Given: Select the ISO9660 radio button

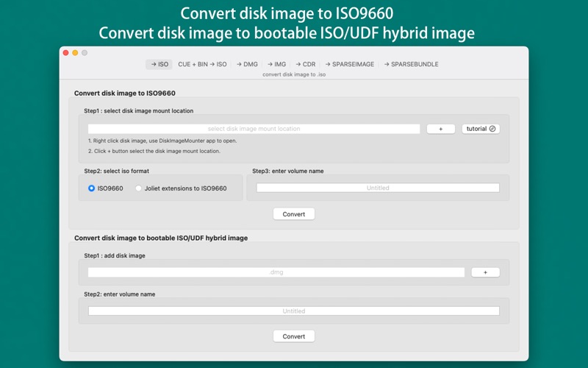Looking at the screenshot, I should [x=91, y=188].
